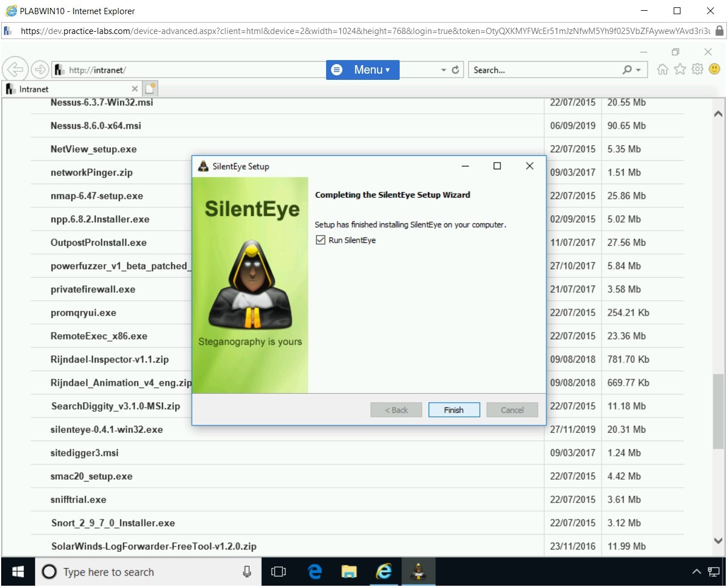Open the IE home page icon
This screenshot has height=588, width=728.
(662, 69)
